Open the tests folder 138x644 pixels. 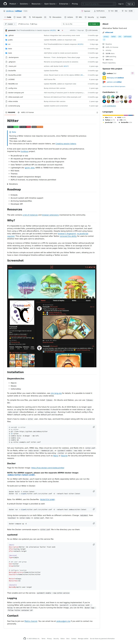[10, 49]
